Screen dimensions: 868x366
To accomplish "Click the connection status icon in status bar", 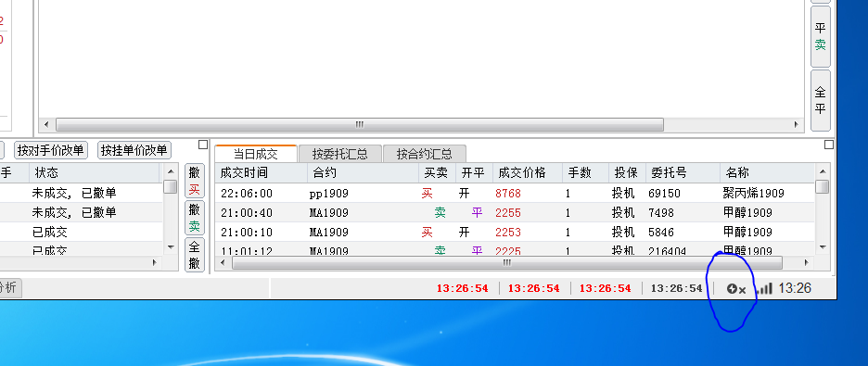I will [x=735, y=288].
